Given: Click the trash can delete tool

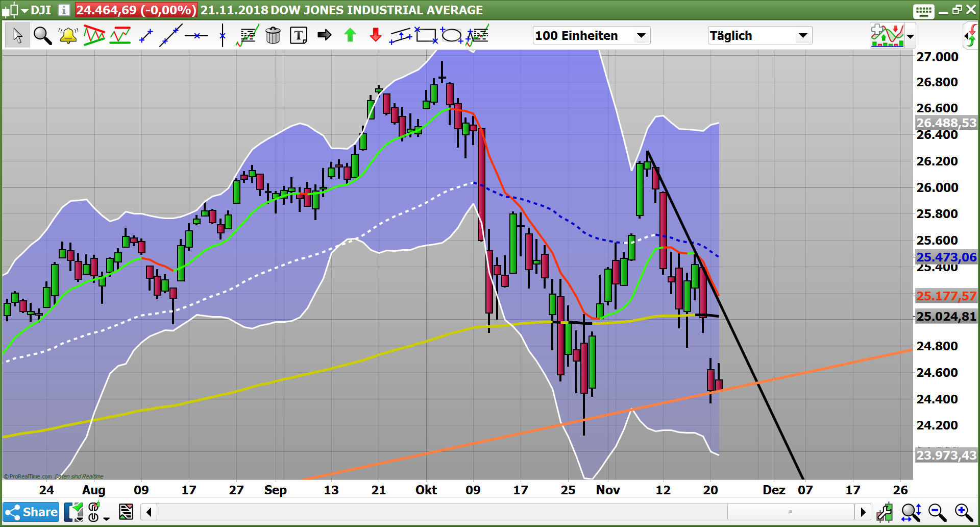Looking at the screenshot, I should click(x=273, y=36).
